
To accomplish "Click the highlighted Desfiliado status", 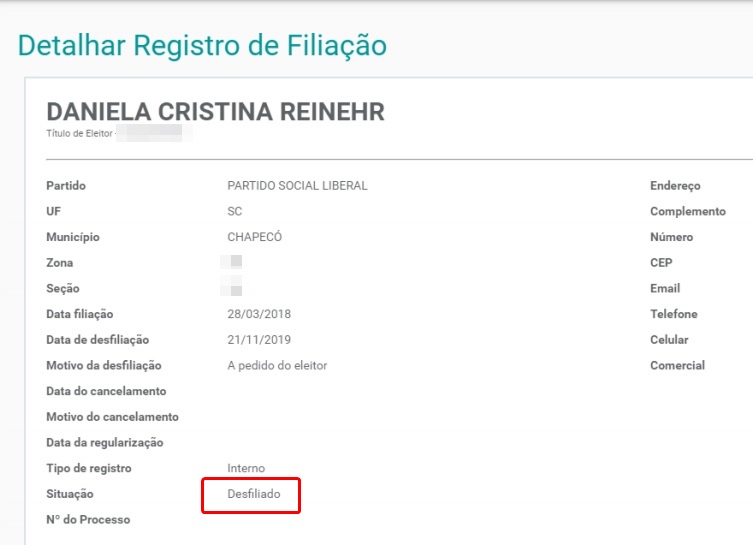I will [254, 495].
